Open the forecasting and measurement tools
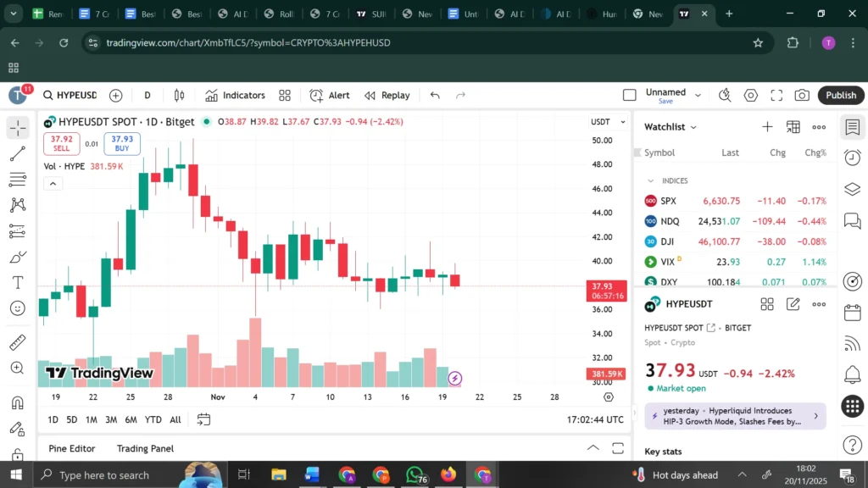This screenshot has width=868, height=488. pos(18,230)
